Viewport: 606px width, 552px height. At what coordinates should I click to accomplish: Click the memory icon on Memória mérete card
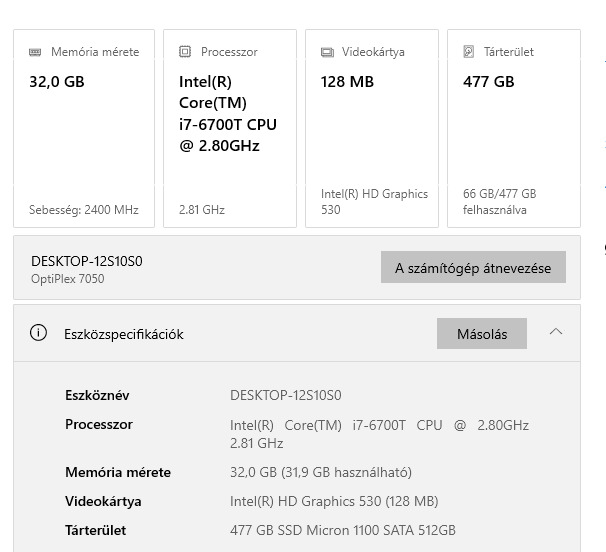[36, 52]
